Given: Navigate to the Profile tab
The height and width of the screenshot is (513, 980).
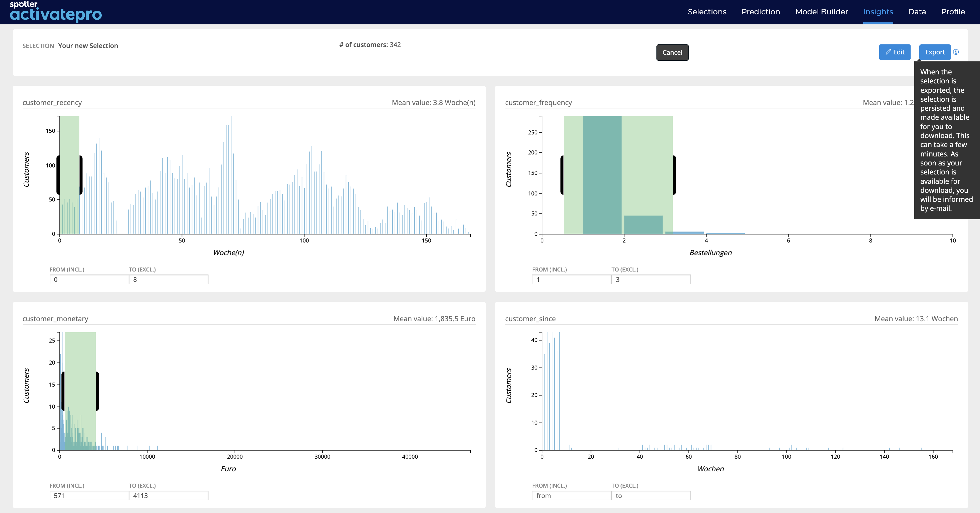Looking at the screenshot, I should 953,12.
